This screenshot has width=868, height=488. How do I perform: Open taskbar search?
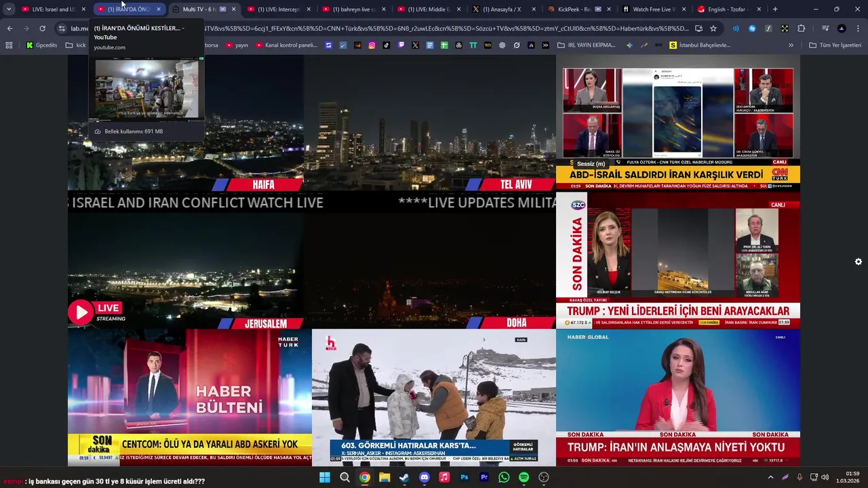click(x=344, y=477)
